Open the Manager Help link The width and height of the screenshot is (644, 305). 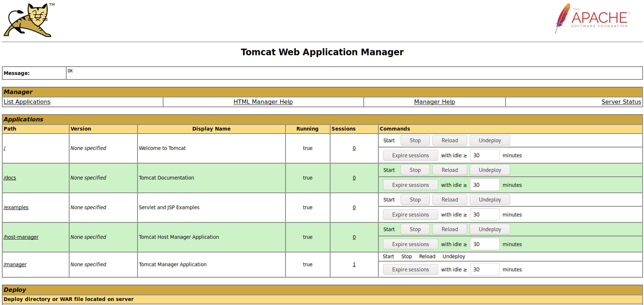click(434, 102)
